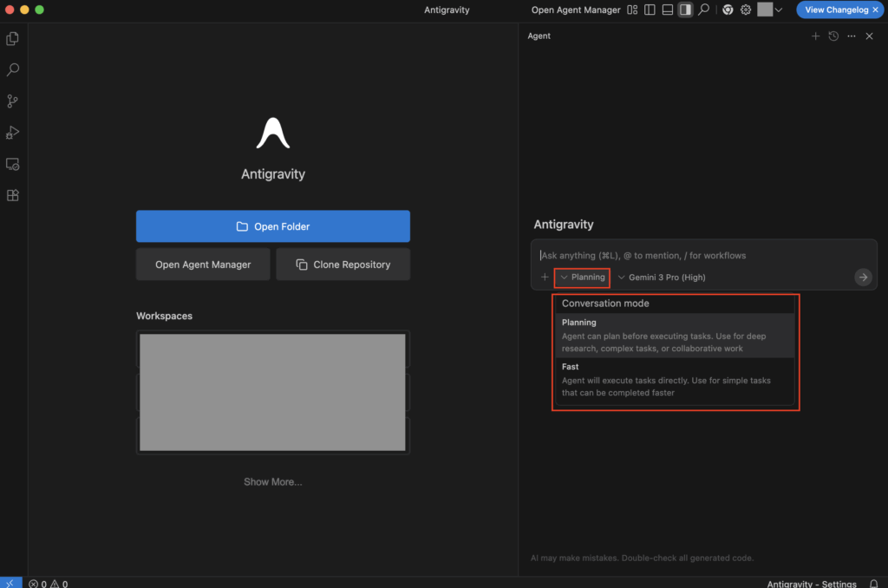
Task: Open the Explorer view in the activity bar
Action: 13,38
